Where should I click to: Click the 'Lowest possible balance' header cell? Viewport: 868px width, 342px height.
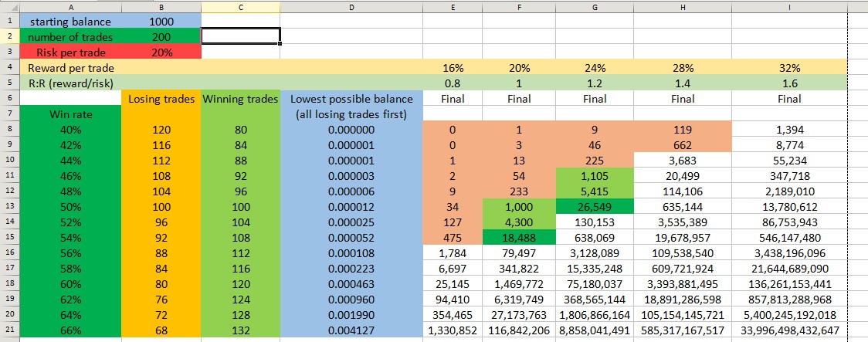click(x=351, y=99)
